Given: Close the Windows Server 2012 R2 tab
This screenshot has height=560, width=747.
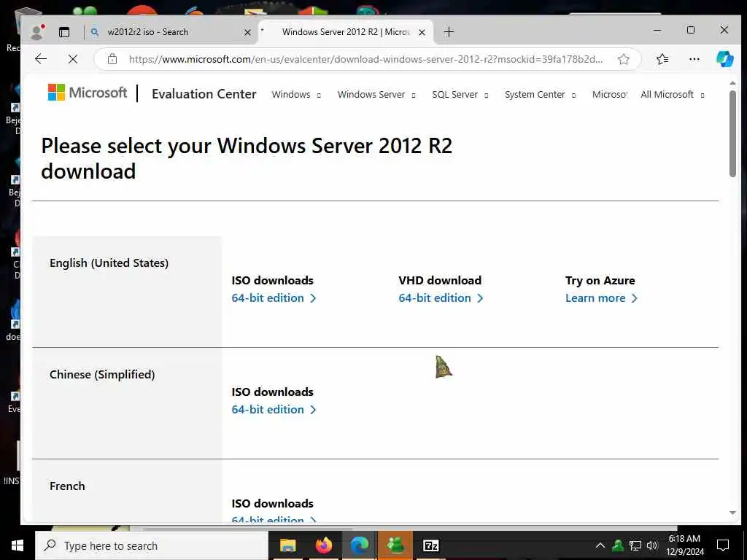Looking at the screenshot, I should pyautogui.click(x=422, y=32).
